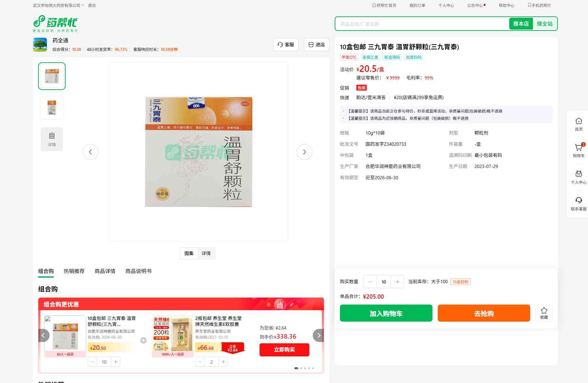Switch image viewer to 图集 toggle
588x383 pixels.
click(x=189, y=253)
